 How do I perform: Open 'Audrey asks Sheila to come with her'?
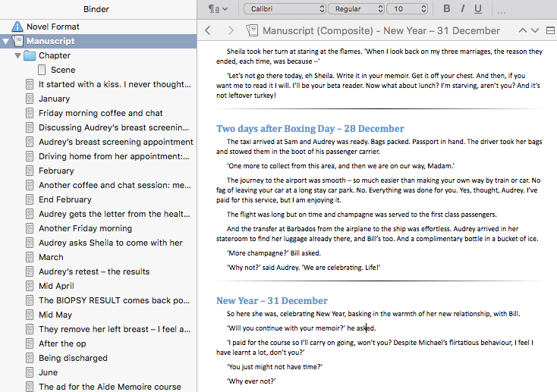point(111,243)
